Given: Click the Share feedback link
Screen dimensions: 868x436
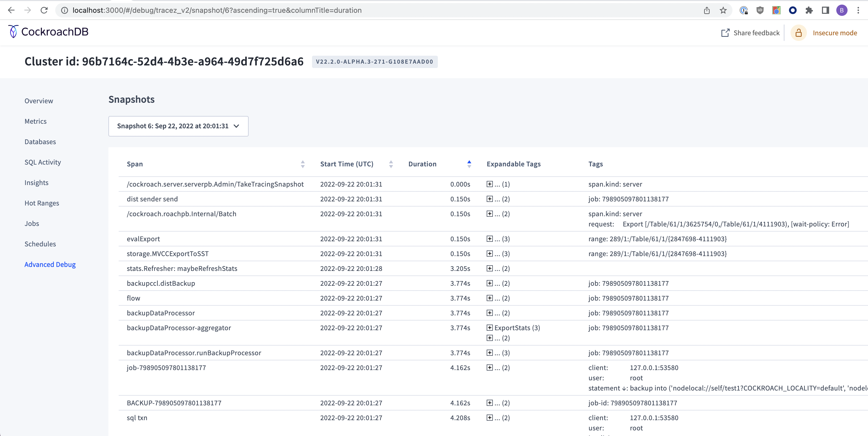Looking at the screenshot, I should point(756,33).
